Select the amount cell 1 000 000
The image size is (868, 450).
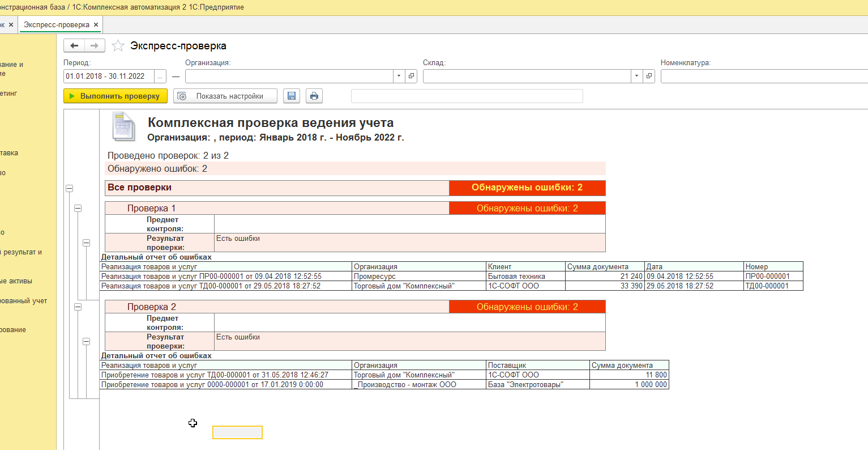pyautogui.click(x=630, y=385)
